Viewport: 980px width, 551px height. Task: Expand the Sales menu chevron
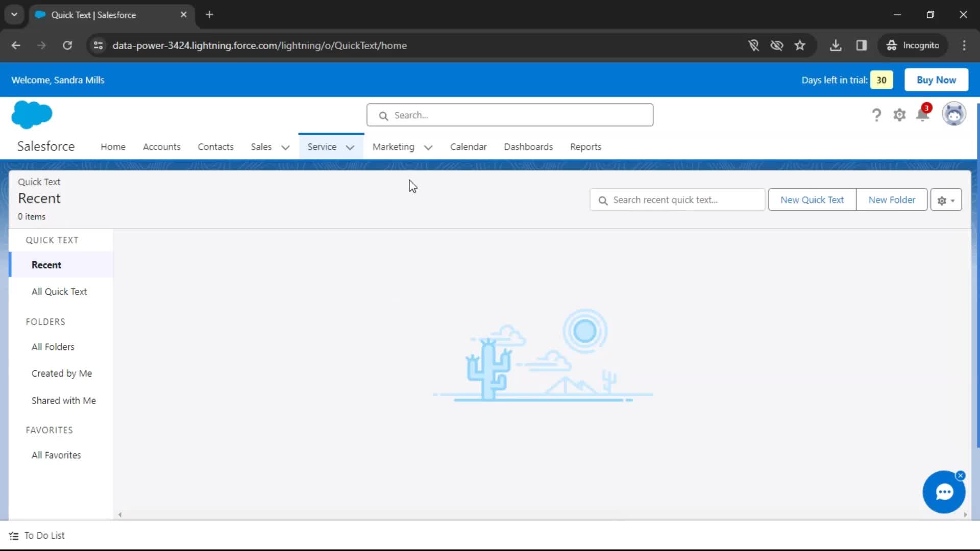click(x=285, y=147)
